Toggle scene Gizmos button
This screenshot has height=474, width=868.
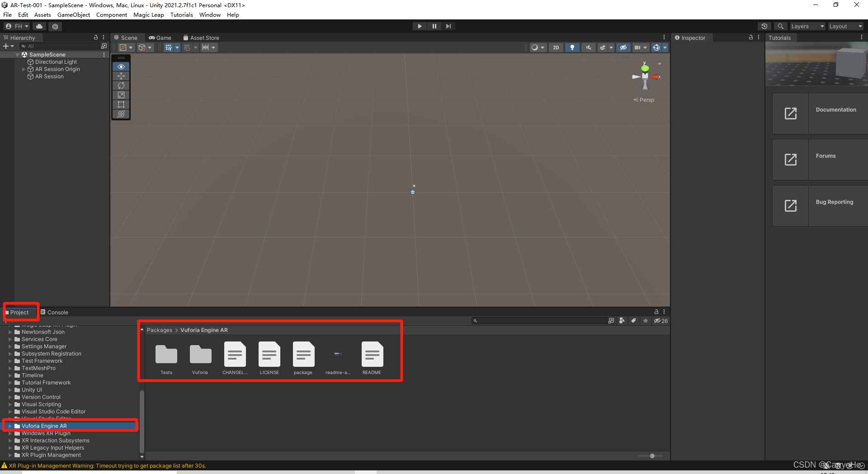[x=656, y=47]
